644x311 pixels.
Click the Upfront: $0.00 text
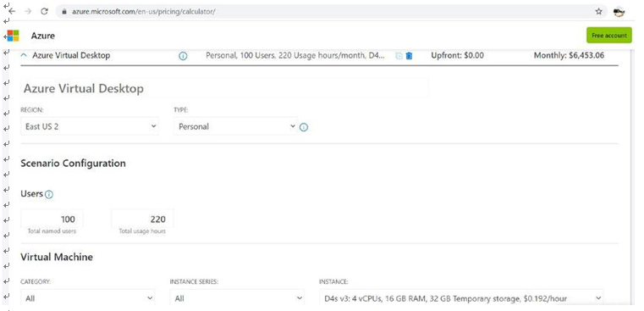457,55
